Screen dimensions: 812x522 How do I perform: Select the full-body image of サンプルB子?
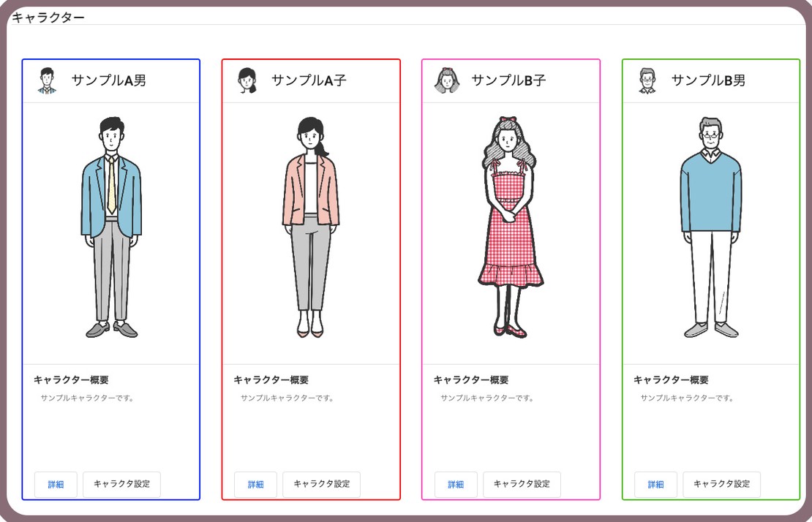click(511, 227)
